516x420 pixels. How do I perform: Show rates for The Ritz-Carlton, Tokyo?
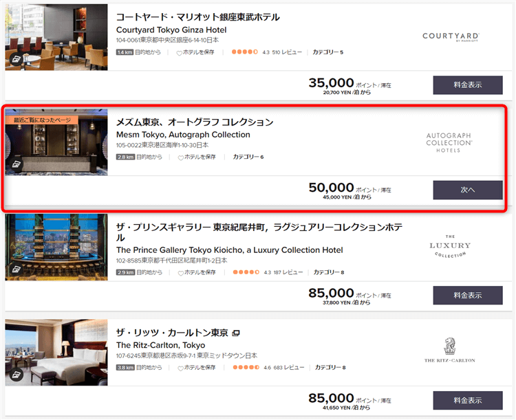point(467,400)
